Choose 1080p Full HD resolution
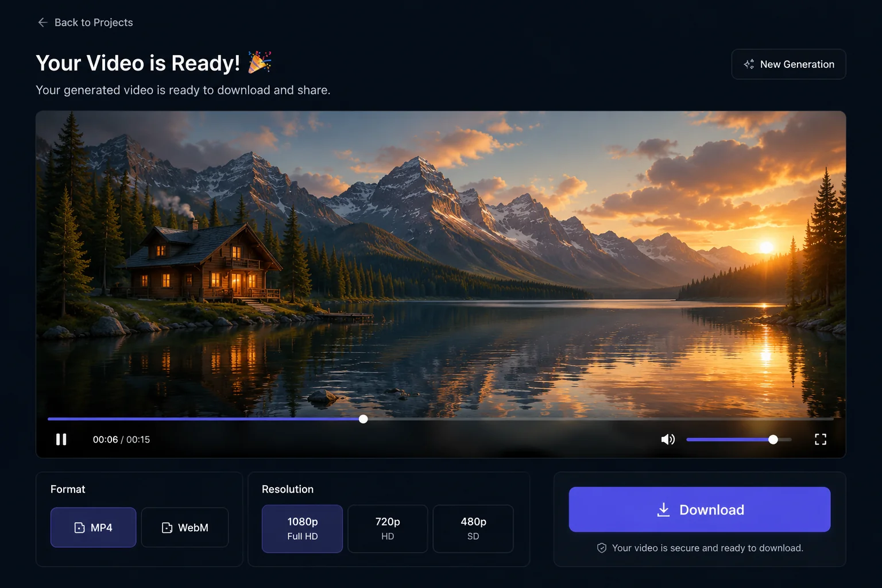882x588 pixels. [303, 528]
